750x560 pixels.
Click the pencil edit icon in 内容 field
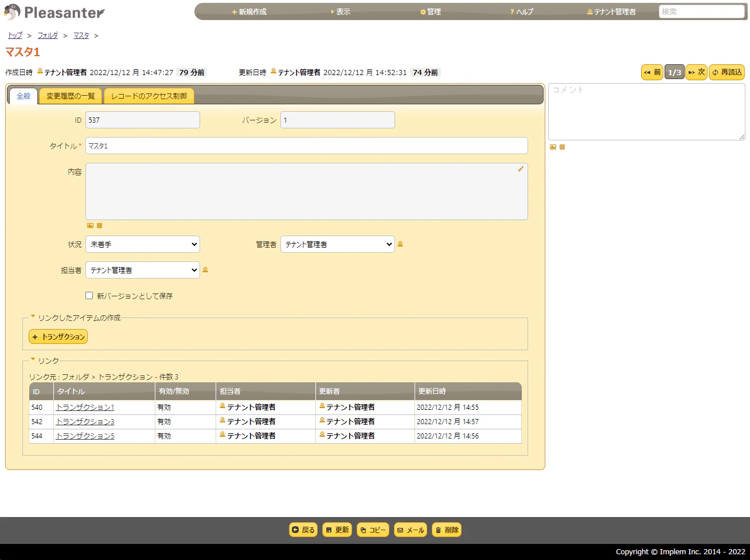point(521,169)
